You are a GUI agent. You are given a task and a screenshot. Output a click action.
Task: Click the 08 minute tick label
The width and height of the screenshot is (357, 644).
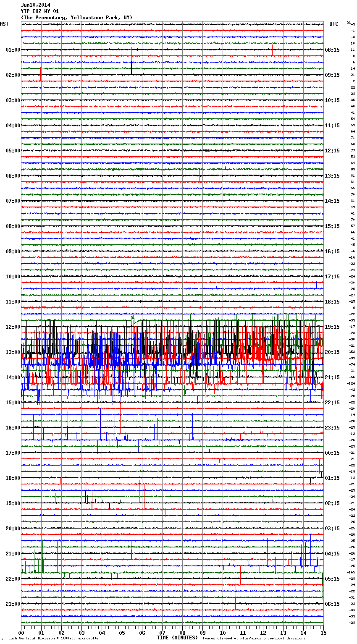(x=182, y=633)
